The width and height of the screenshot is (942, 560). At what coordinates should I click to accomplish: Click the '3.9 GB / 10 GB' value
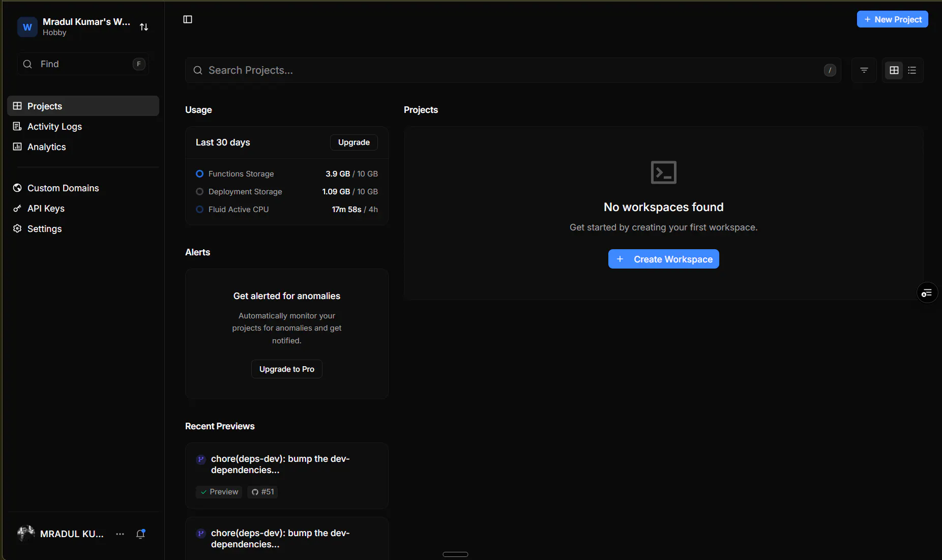point(351,174)
